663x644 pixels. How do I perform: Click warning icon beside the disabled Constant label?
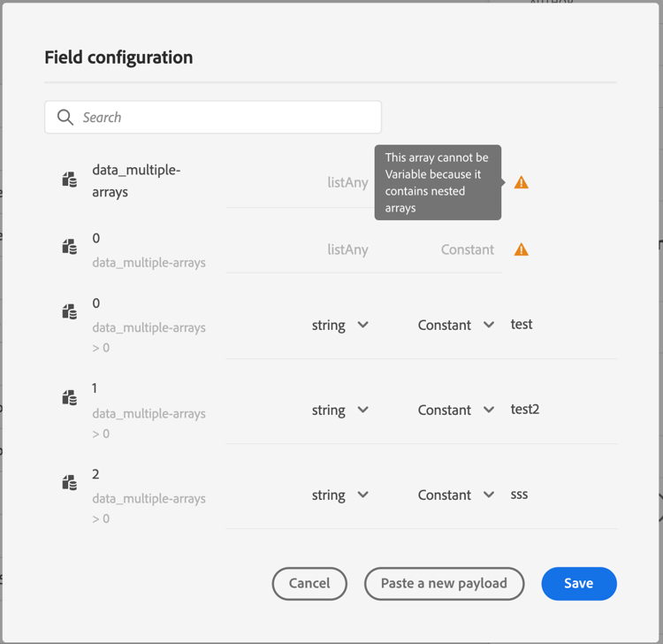click(522, 249)
